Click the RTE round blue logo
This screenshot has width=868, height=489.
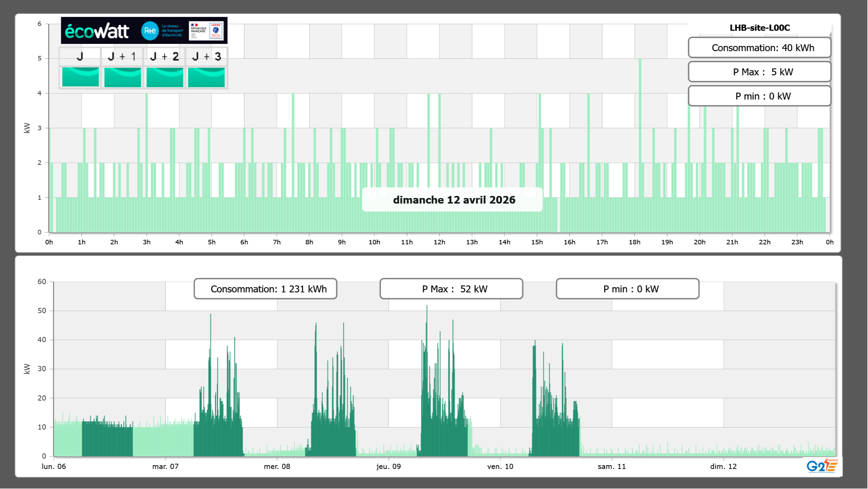[x=150, y=31]
